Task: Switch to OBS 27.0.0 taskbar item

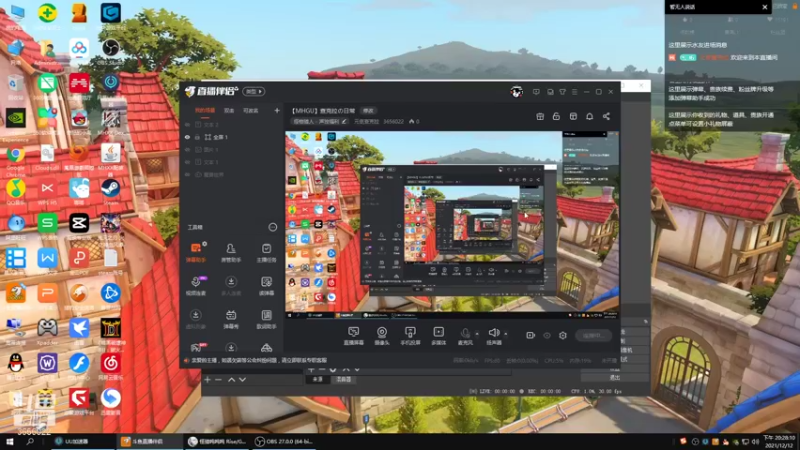Action: pyautogui.click(x=284, y=441)
